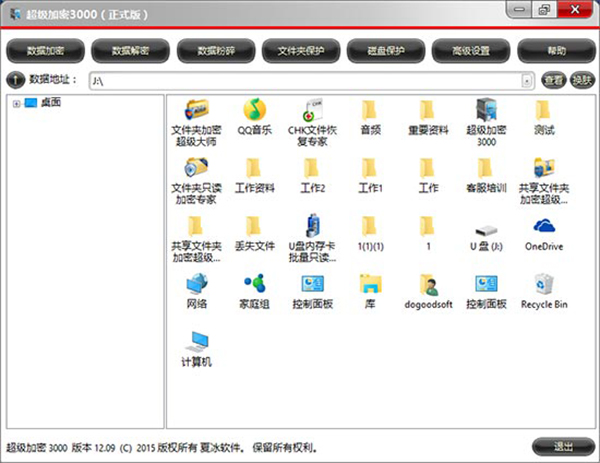Viewport: 600px width, 463px height.
Task: Click the 文件夹保护 toolbar button
Action: pos(301,49)
